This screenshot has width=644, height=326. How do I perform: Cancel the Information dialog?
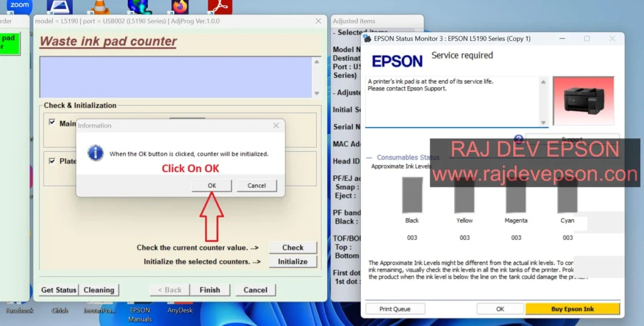[257, 185]
